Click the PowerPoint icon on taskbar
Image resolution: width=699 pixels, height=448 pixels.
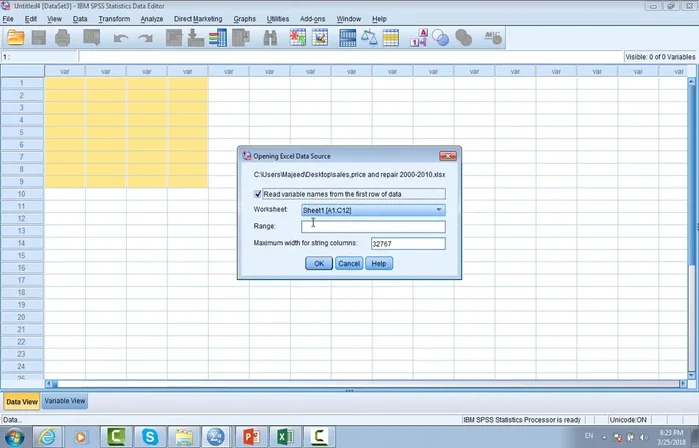coord(248,436)
